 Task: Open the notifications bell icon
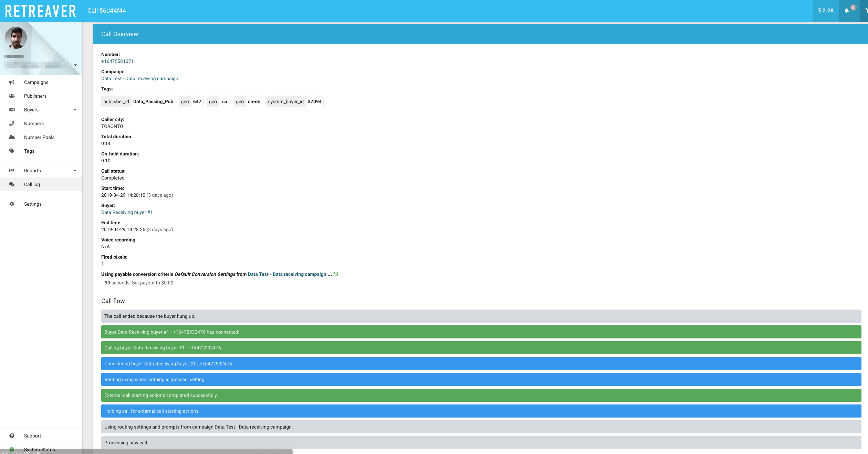(847, 11)
